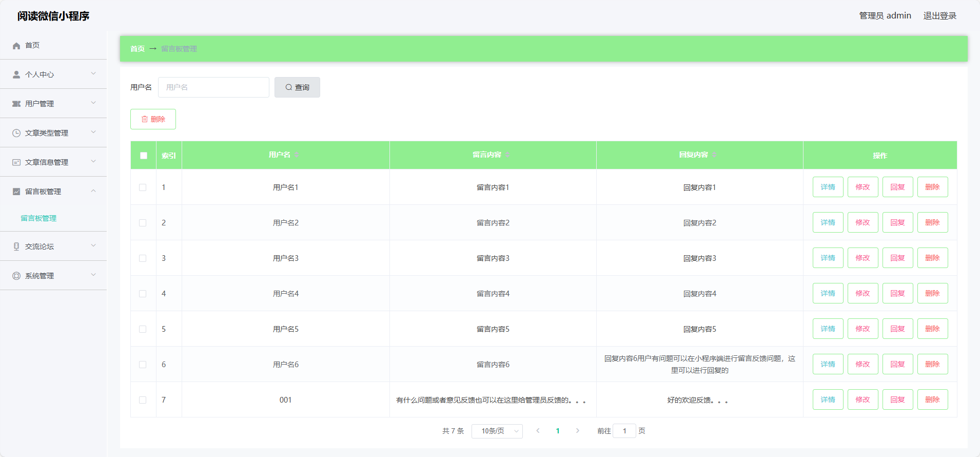Click 退出登录 to log out
Screen dimensions: 980x457
point(940,16)
